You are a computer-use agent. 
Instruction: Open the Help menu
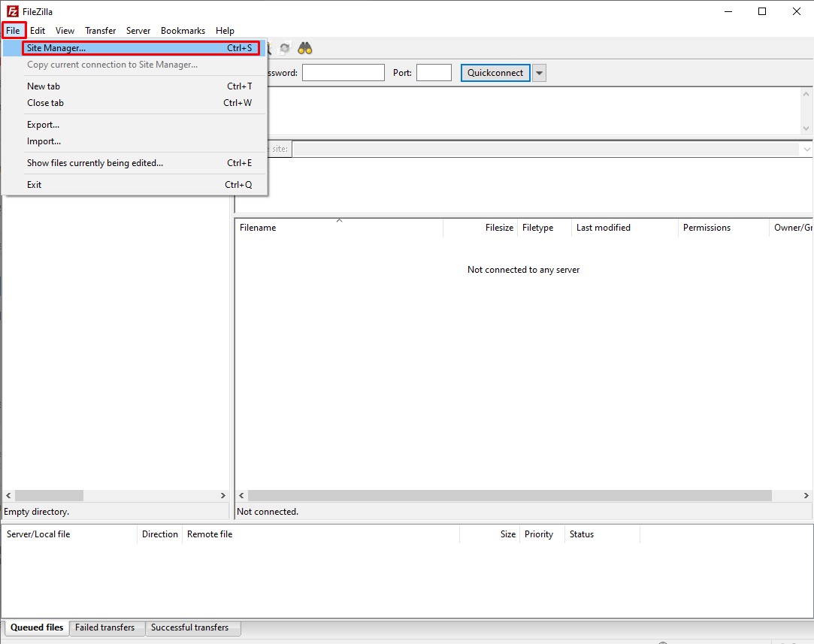[x=225, y=31]
